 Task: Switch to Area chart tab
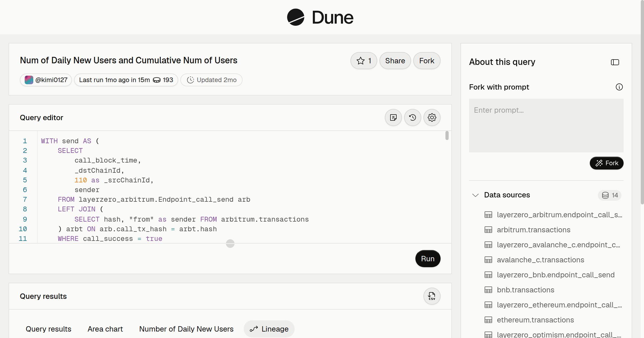click(x=105, y=329)
